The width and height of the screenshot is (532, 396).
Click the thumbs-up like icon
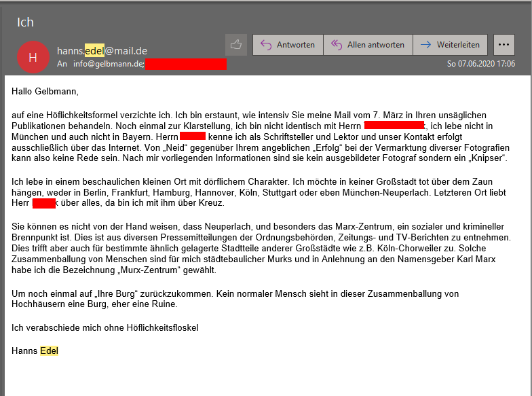[236, 45]
